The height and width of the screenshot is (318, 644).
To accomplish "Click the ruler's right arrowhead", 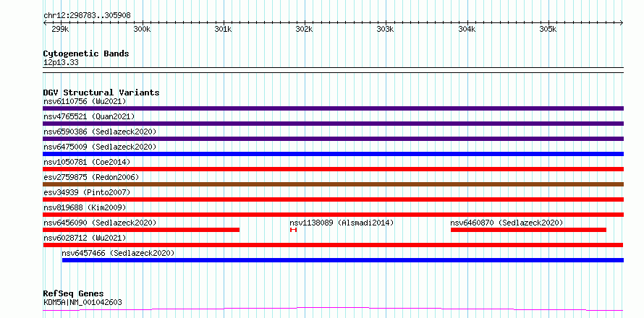I will 622,23.
